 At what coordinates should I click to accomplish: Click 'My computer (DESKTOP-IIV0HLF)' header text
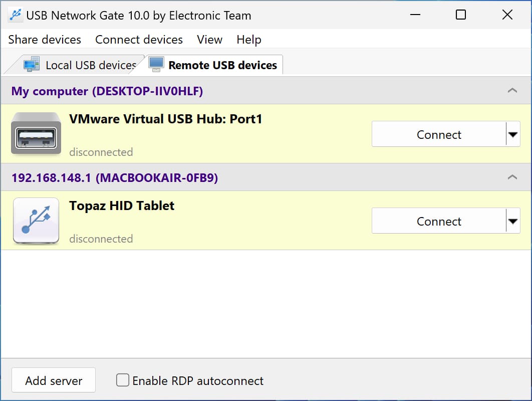pos(107,91)
